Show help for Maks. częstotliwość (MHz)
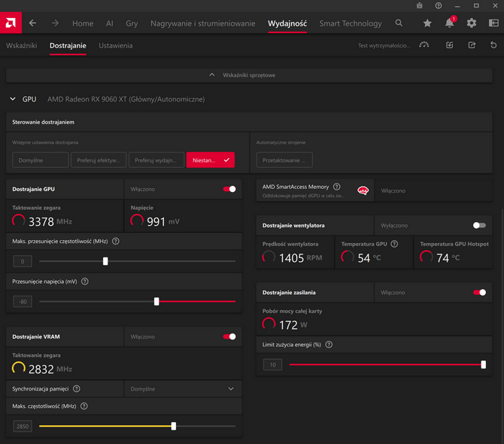Image resolution: width=504 pixels, height=444 pixels. click(x=84, y=406)
